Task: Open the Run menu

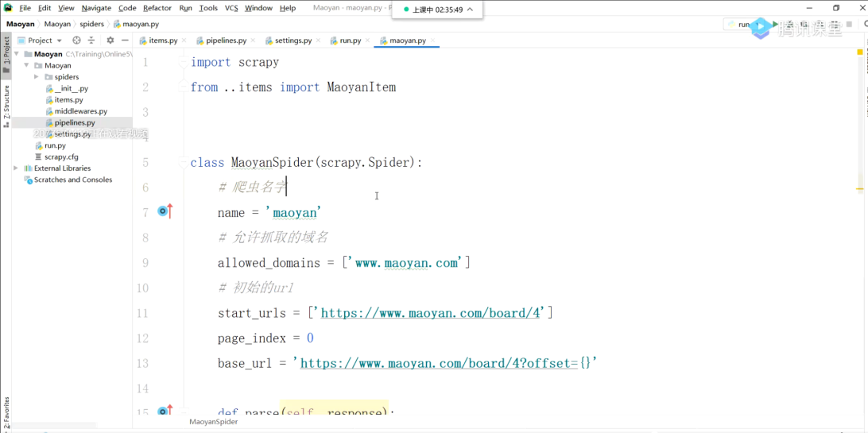Action: [186, 8]
